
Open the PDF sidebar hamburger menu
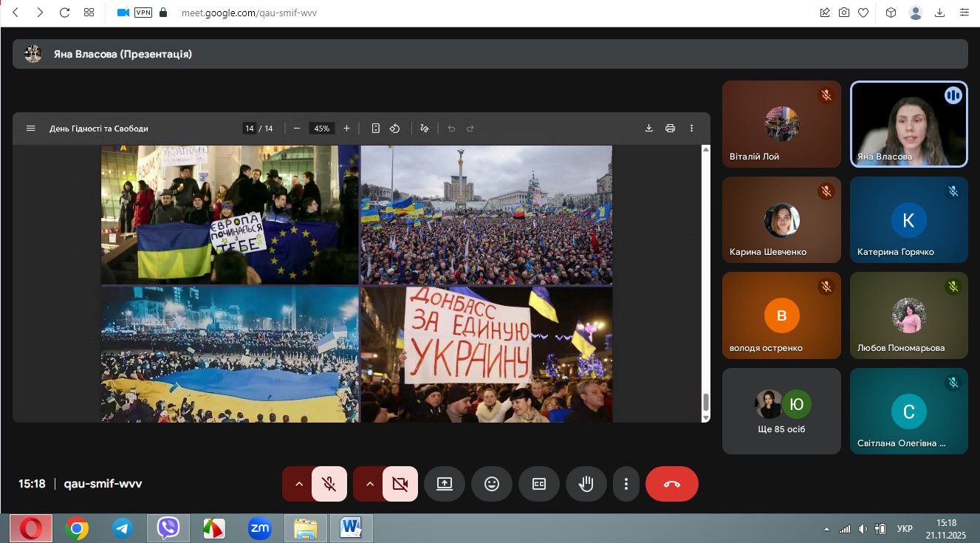tap(31, 129)
